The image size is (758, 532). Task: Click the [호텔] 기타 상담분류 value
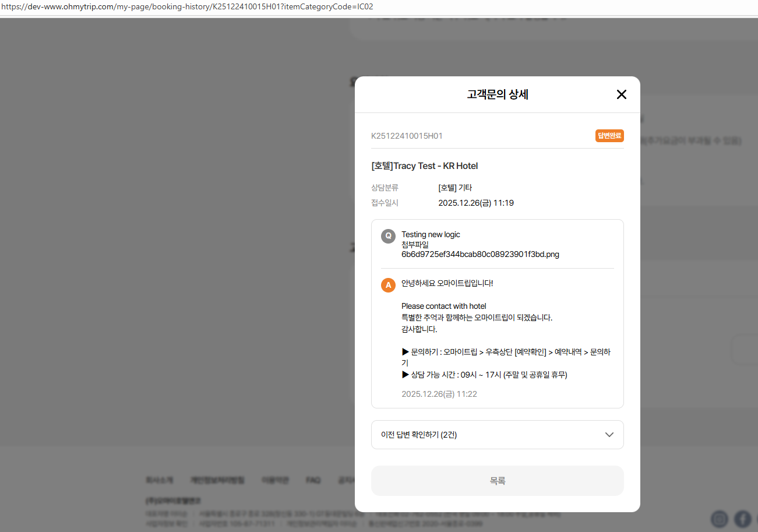pos(455,188)
